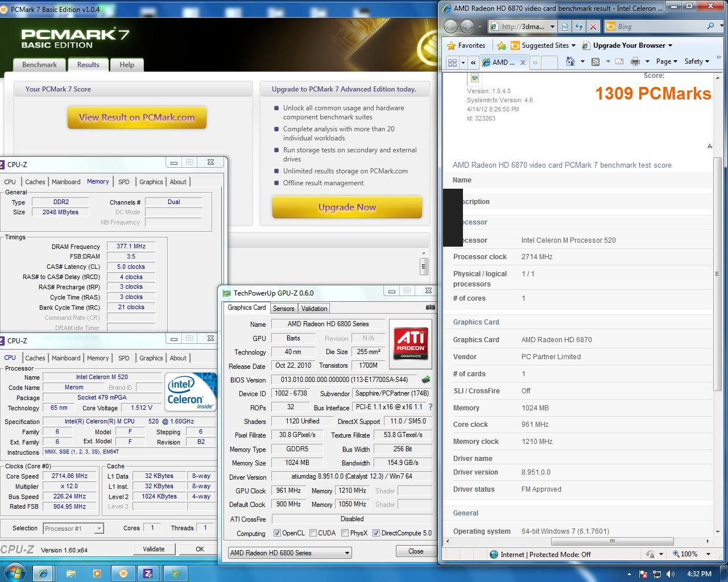Image resolution: width=728 pixels, height=582 pixels.
Task: Open Windows Explorer from taskbar
Action: [71, 573]
